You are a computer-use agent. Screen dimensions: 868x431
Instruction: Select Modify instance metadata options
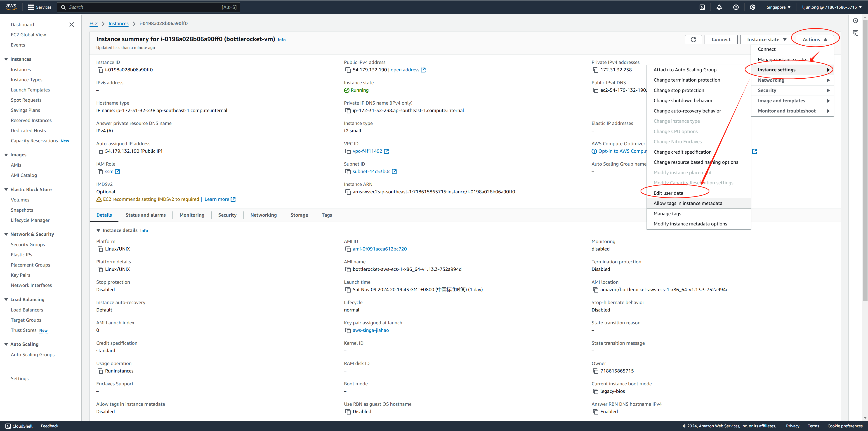click(698, 224)
